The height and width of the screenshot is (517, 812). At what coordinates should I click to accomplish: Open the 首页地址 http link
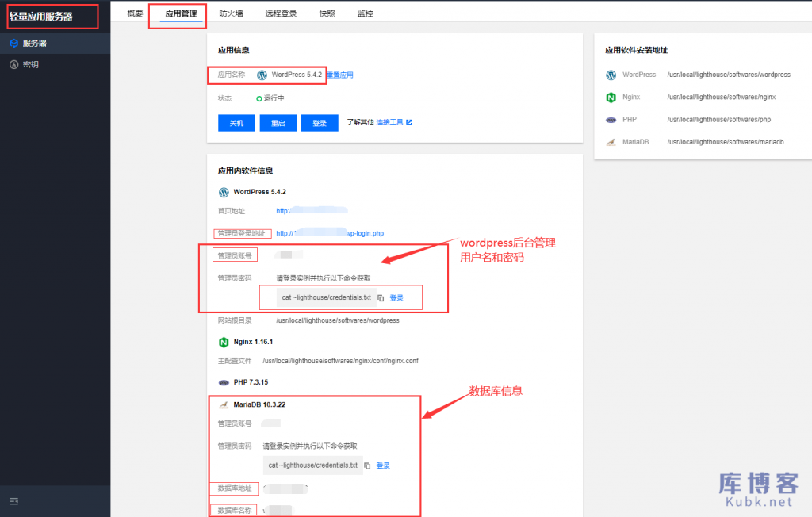click(x=312, y=211)
